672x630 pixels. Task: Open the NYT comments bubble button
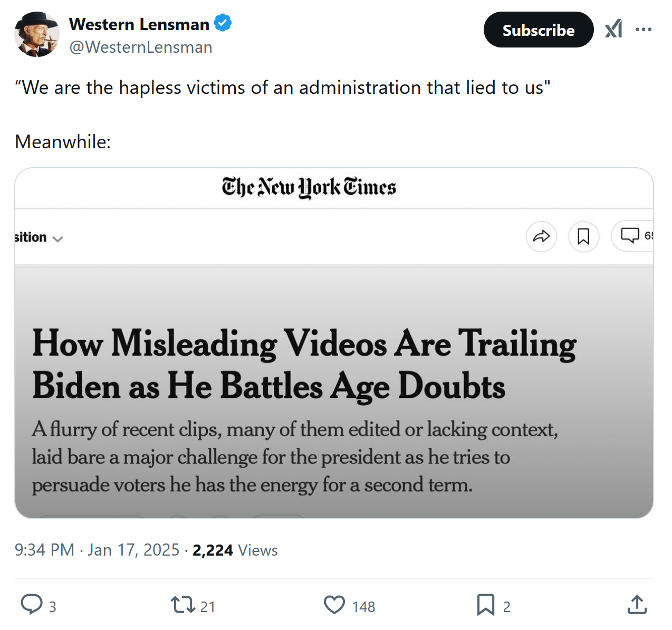click(x=631, y=235)
